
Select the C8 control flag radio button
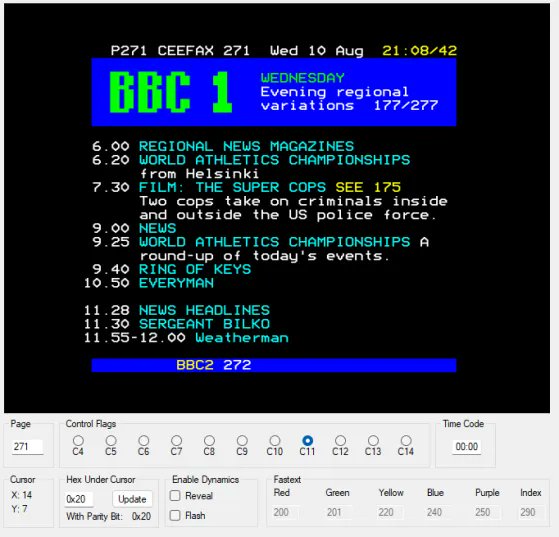(209, 441)
